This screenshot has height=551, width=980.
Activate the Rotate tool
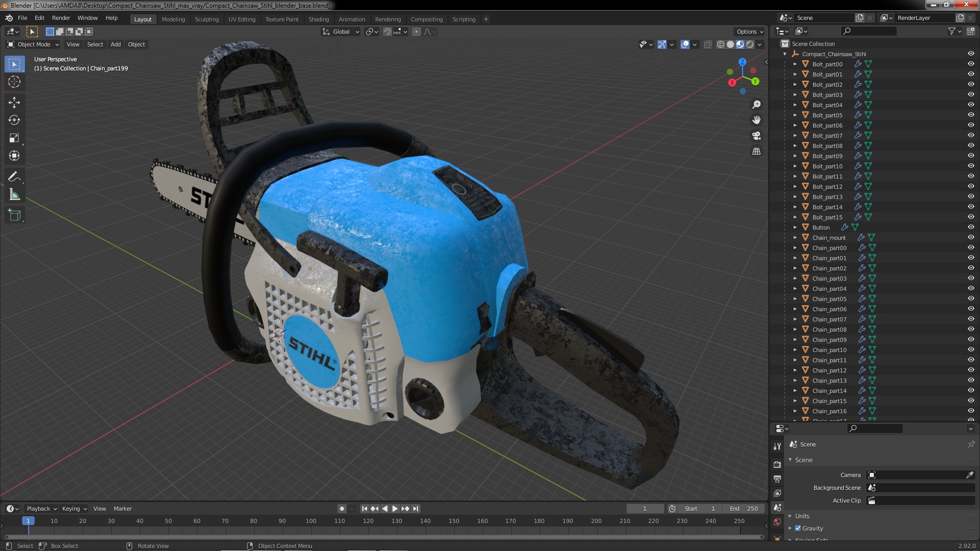point(14,120)
